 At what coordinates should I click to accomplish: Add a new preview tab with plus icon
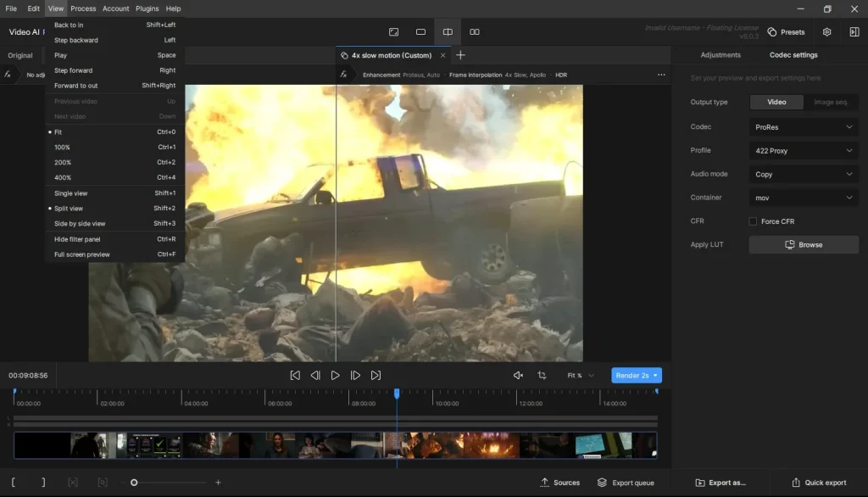pos(460,55)
